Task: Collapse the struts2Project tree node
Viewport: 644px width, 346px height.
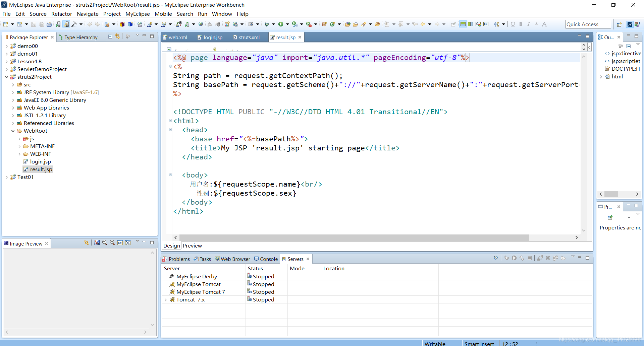Action: (x=6, y=77)
